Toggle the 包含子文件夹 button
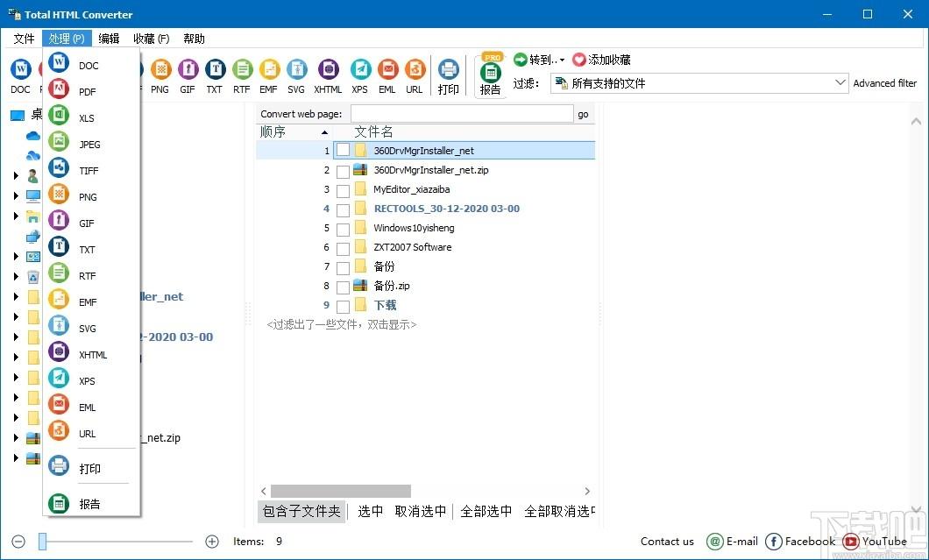 pos(301,511)
